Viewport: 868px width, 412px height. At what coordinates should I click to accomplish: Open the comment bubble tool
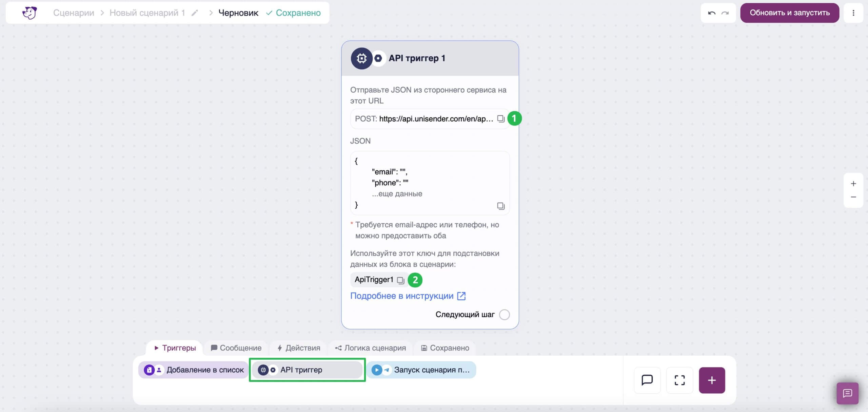click(x=647, y=380)
